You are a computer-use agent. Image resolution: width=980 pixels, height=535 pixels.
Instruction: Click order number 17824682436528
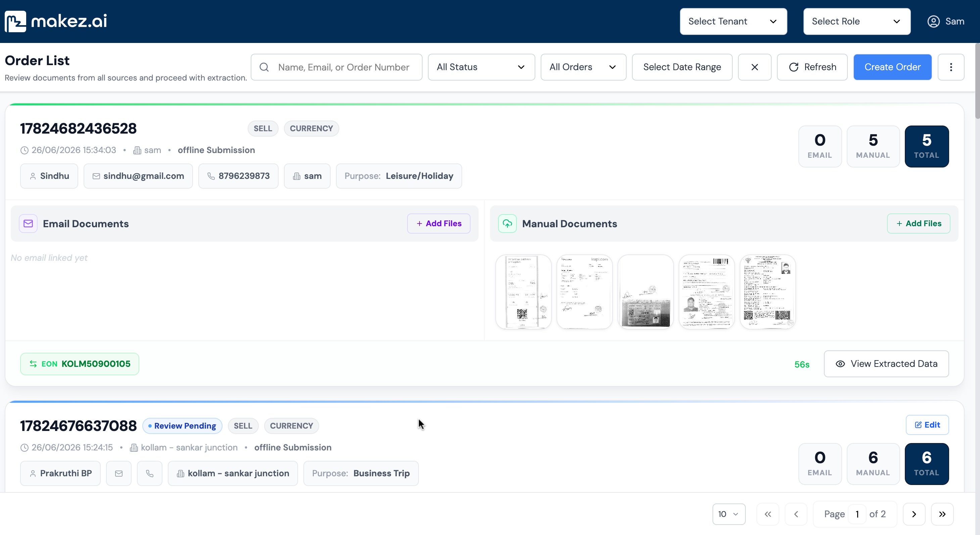coord(79,129)
